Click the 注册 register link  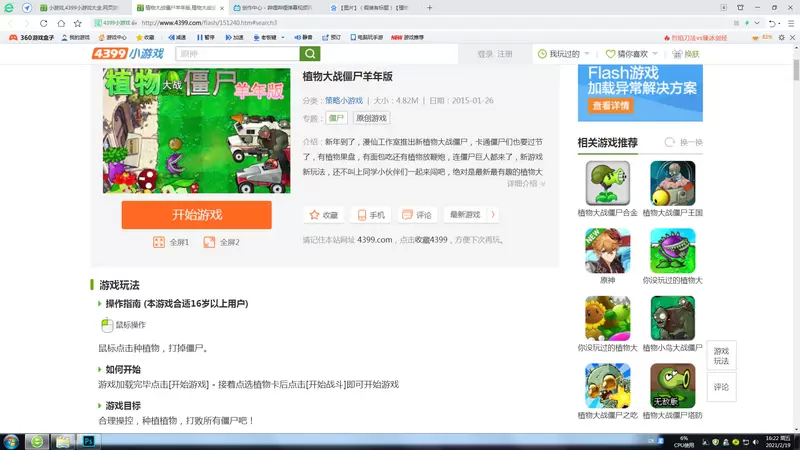(505, 54)
